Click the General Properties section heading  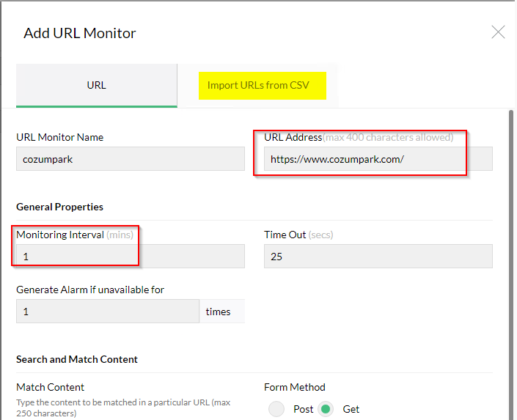[59, 207]
